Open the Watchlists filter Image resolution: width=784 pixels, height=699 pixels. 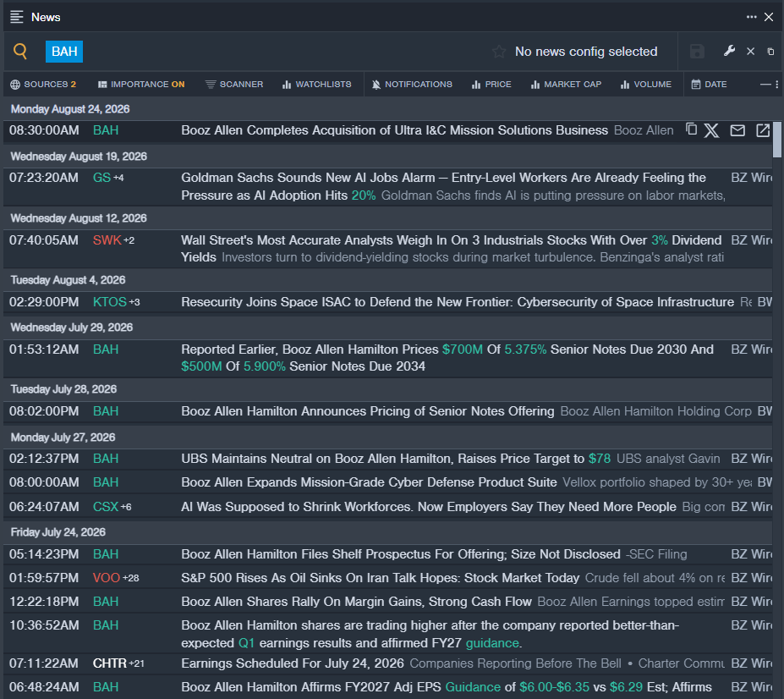(x=316, y=85)
